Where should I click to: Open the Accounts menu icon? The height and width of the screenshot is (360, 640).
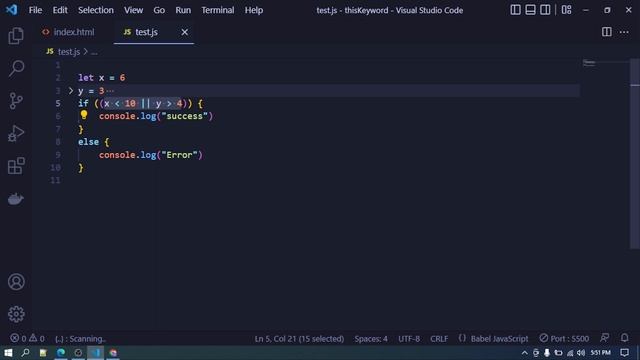point(16,282)
